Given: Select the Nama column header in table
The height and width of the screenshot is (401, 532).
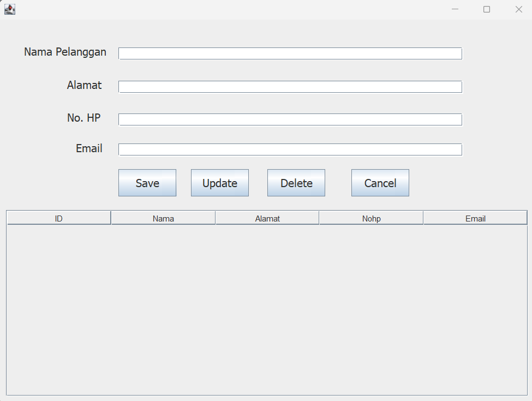Looking at the screenshot, I should point(163,218).
